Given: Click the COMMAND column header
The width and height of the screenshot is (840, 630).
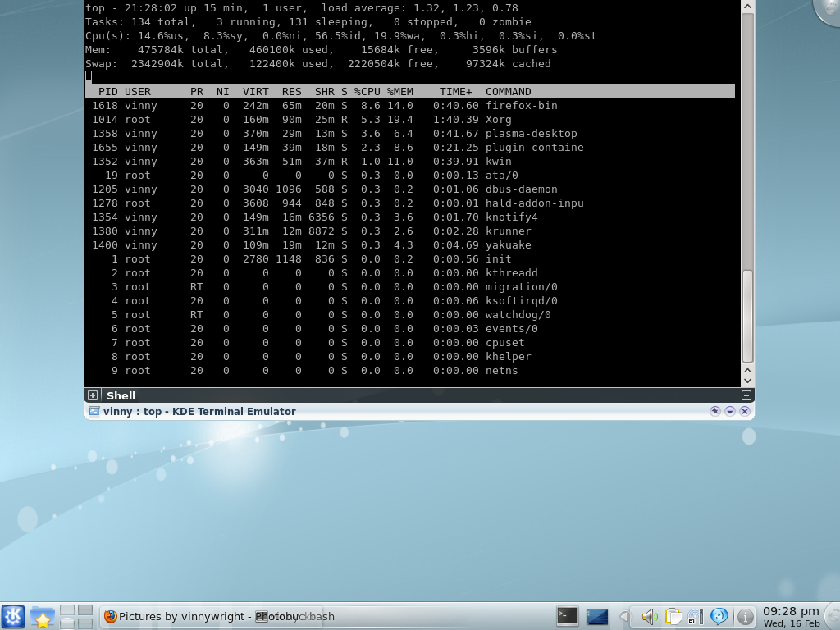Looking at the screenshot, I should click(x=509, y=92).
